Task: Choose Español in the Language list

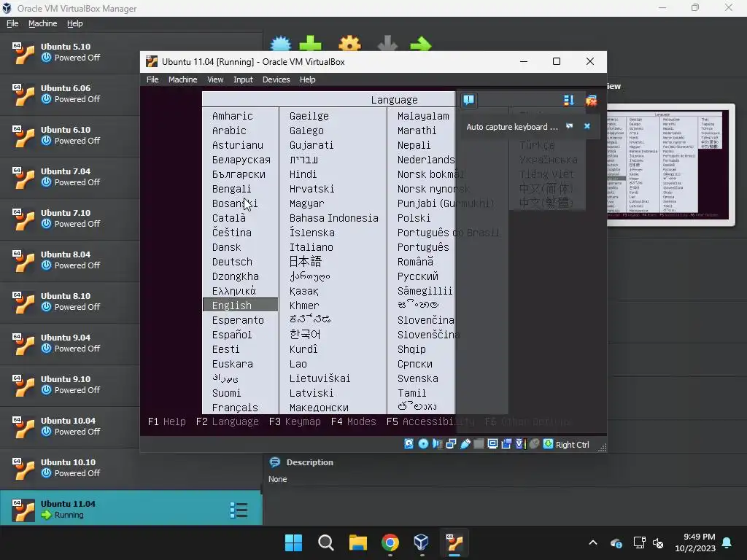Action: click(232, 335)
